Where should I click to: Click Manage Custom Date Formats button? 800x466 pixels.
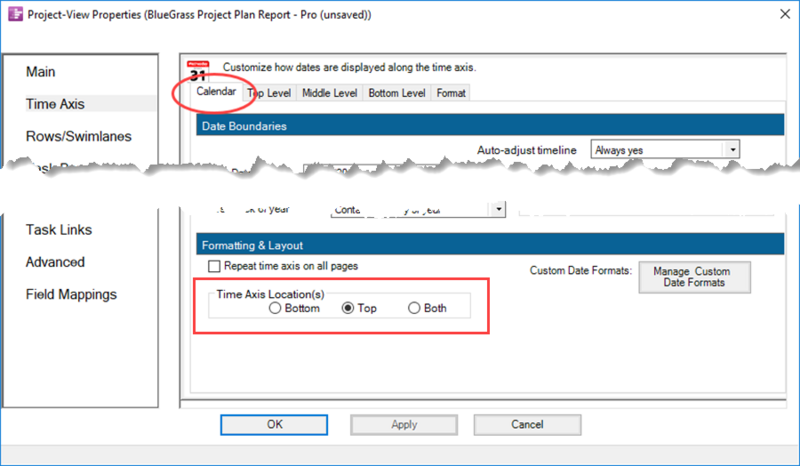click(x=694, y=277)
